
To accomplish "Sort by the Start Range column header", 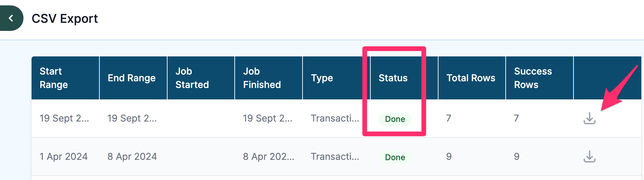I will coord(54,78).
